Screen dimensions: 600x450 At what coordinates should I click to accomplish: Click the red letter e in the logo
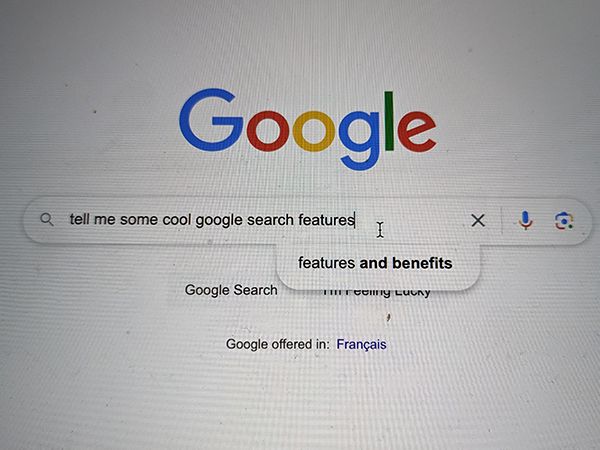417,130
